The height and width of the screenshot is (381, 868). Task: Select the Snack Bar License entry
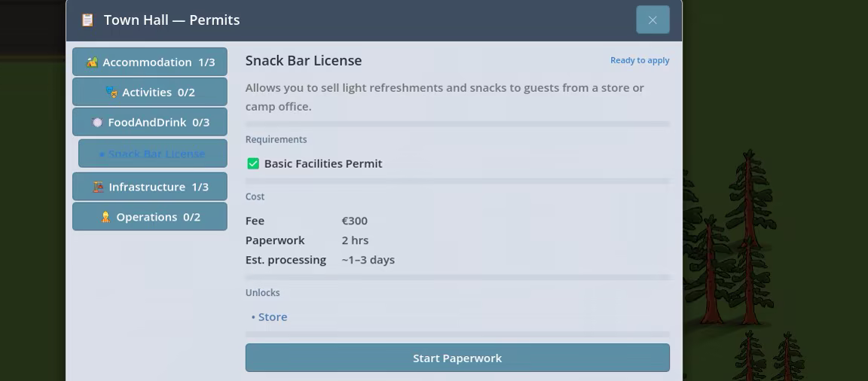[153, 153]
